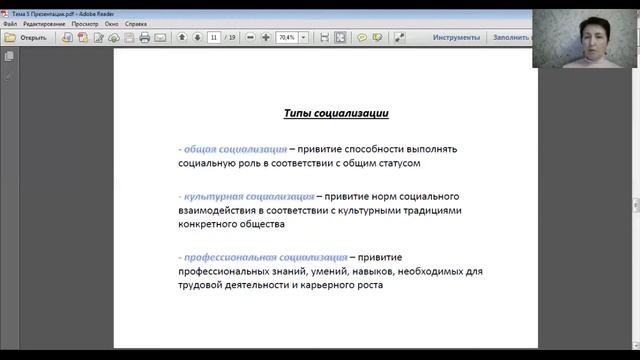Open the Файл menu
Screen dimensions: 640x360
(10, 24)
